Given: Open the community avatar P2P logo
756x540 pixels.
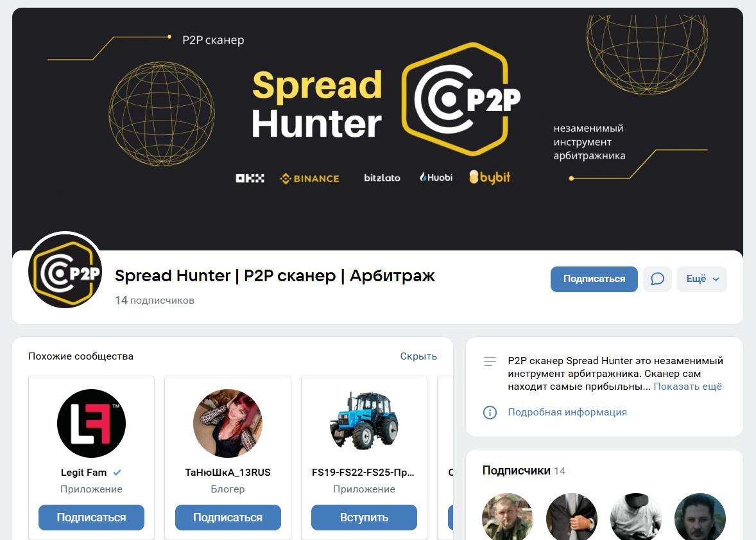Looking at the screenshot, I should tap(65, 270).
